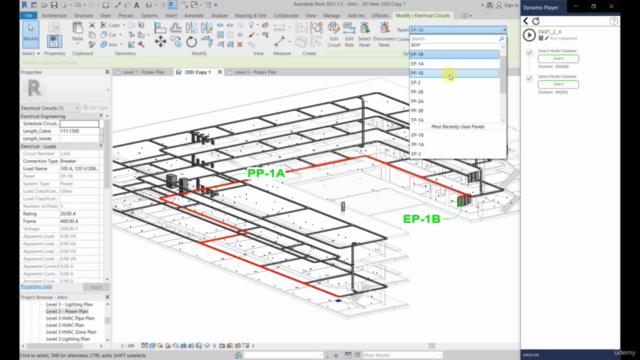Choose PP-2A in the panel list
Image resolution: width=640 pixels, height=360 pixels.
454,101
